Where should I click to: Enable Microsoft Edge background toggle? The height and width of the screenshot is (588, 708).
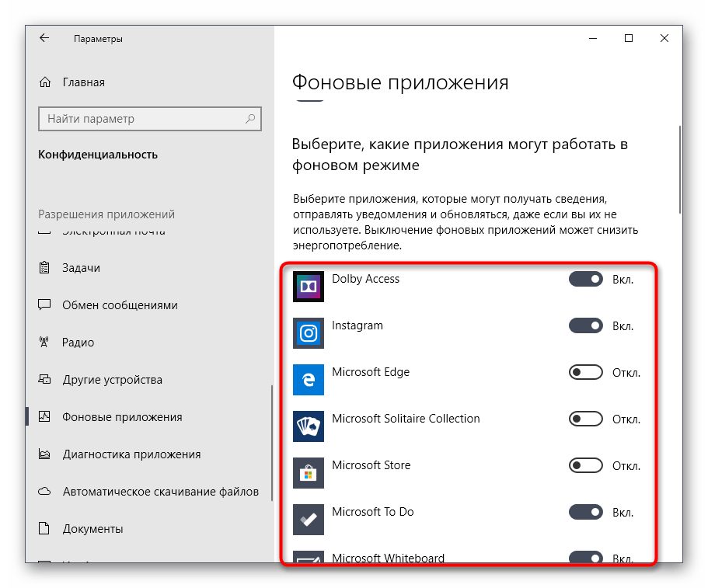[x=586, y=372]
